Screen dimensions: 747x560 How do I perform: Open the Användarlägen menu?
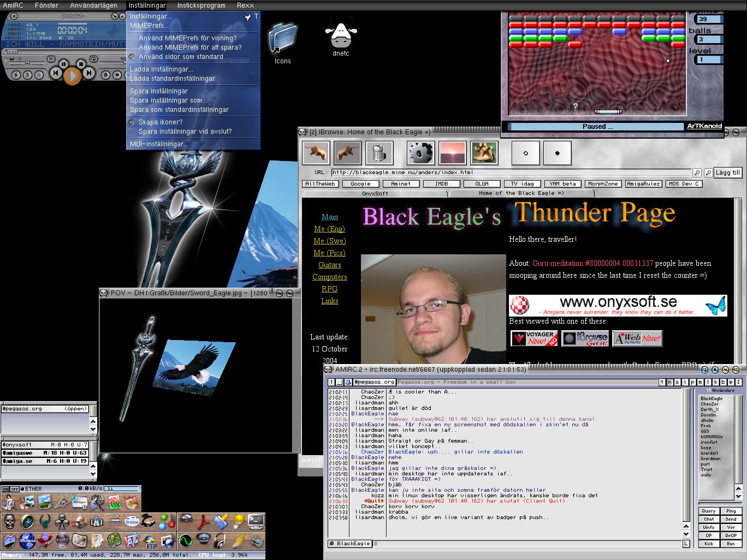point(93,5)
